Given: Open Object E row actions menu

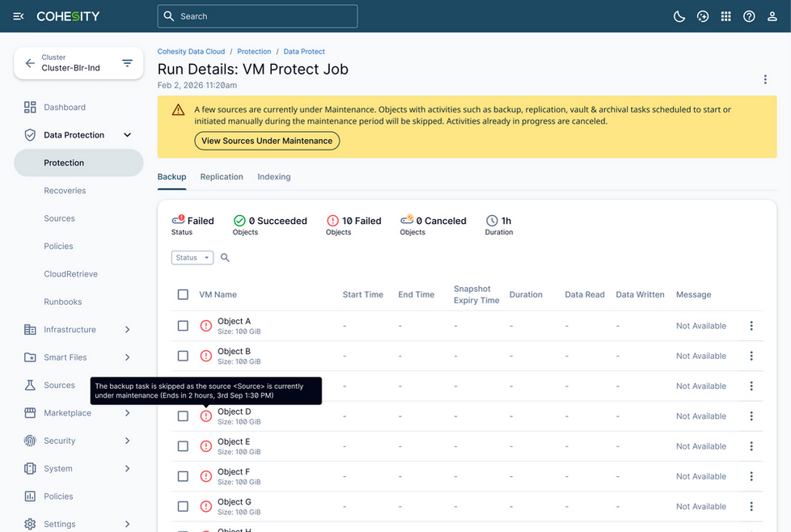Looking at the screenshot, I should [x=751, y=446].
